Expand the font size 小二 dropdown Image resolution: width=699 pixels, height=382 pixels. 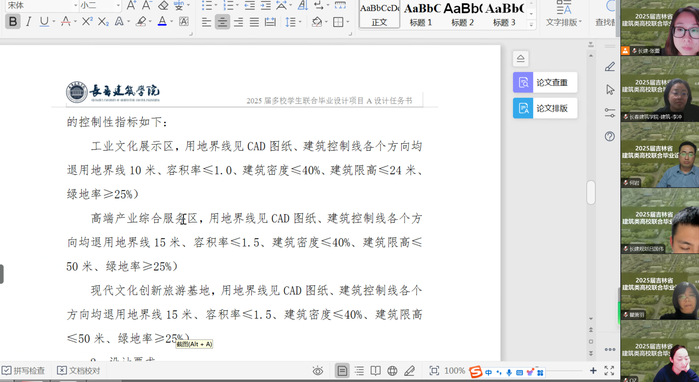(x=118, y=6)
